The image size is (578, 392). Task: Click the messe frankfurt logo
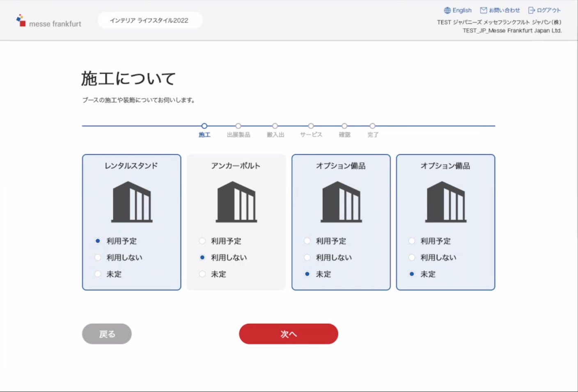click(48, 21)
